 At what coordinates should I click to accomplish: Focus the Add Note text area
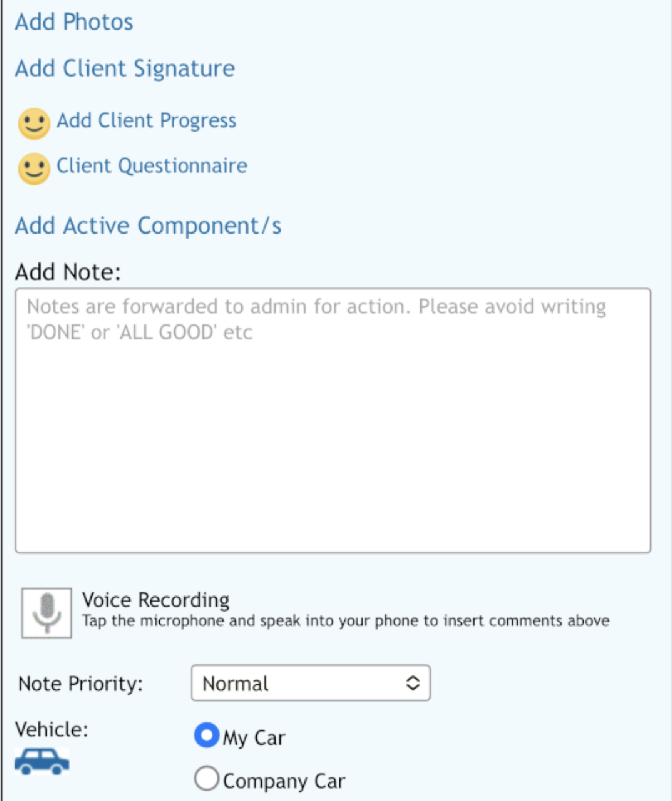pos(333,420)
